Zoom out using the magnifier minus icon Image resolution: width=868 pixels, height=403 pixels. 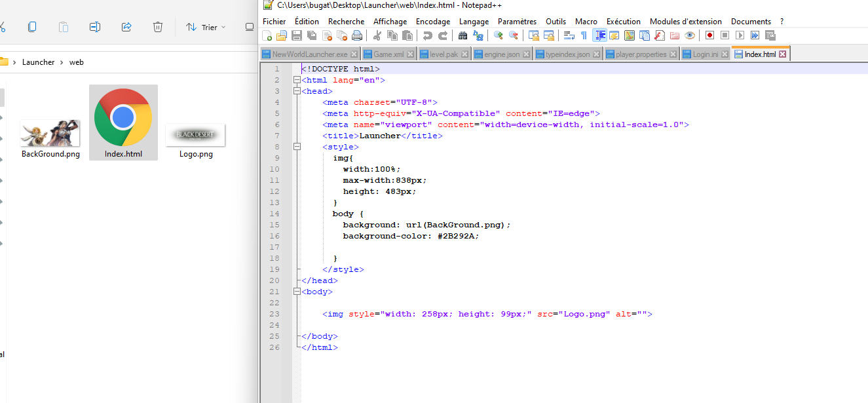tap(514, 35)
